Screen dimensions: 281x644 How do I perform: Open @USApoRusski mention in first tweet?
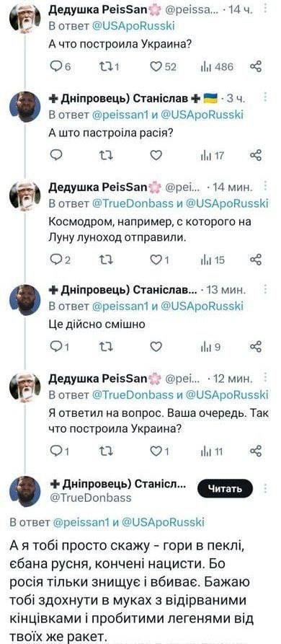135,26
